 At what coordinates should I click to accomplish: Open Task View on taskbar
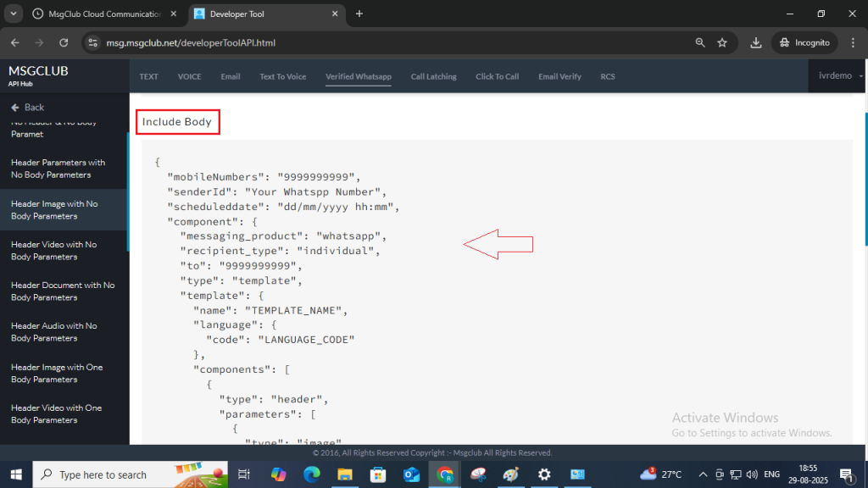243,474
